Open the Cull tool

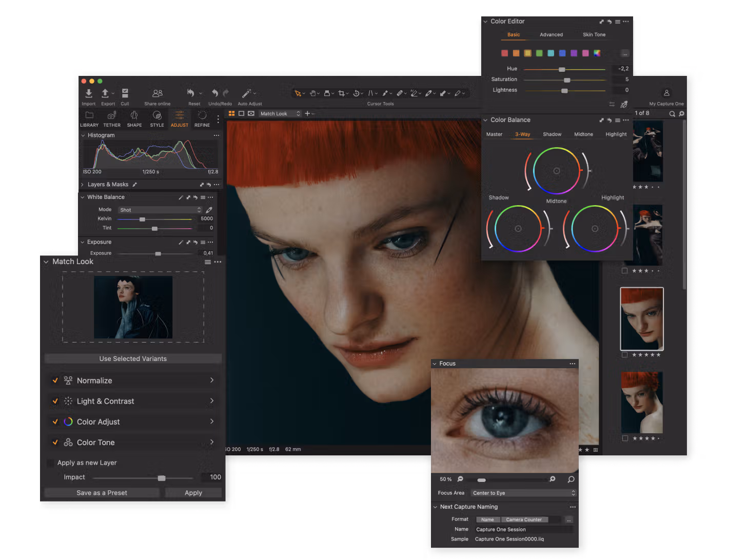pos(125,94)
